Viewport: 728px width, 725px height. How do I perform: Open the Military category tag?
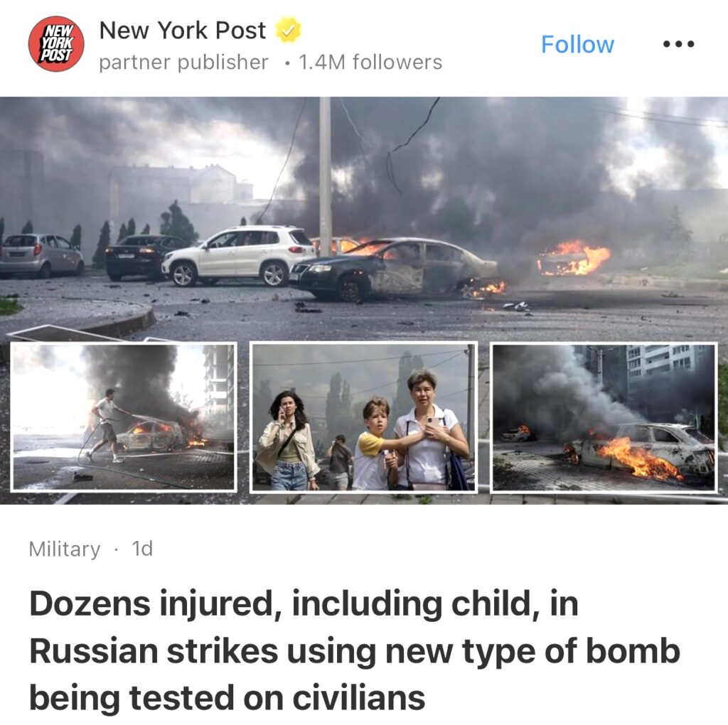pos(65,549)
